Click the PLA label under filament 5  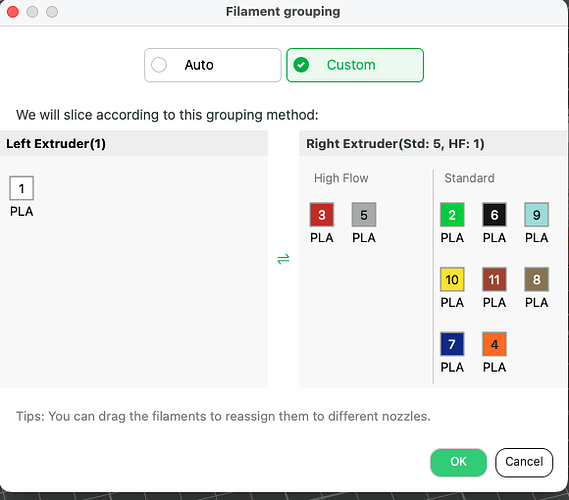click(x=364, y=238)
